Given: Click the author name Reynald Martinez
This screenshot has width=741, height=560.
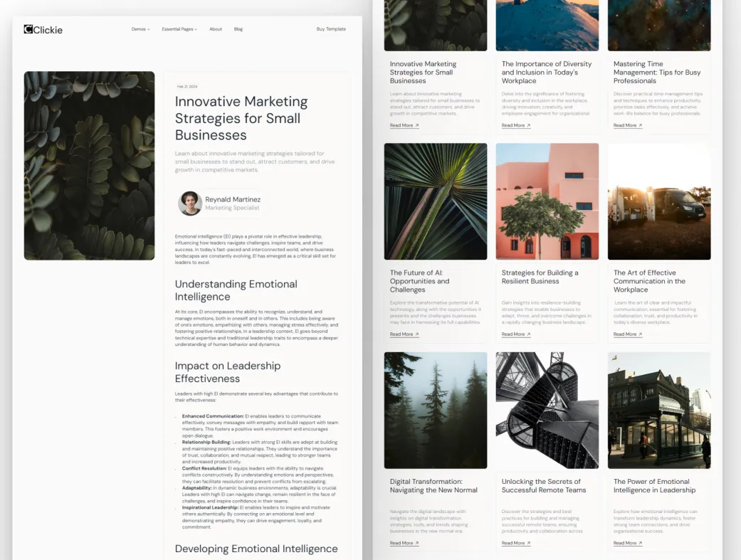Looking at the screenshot, I should [233, 199].
